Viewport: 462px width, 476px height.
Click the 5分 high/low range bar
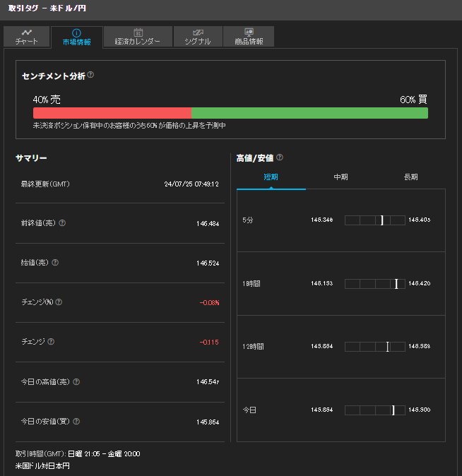(375, 220)
